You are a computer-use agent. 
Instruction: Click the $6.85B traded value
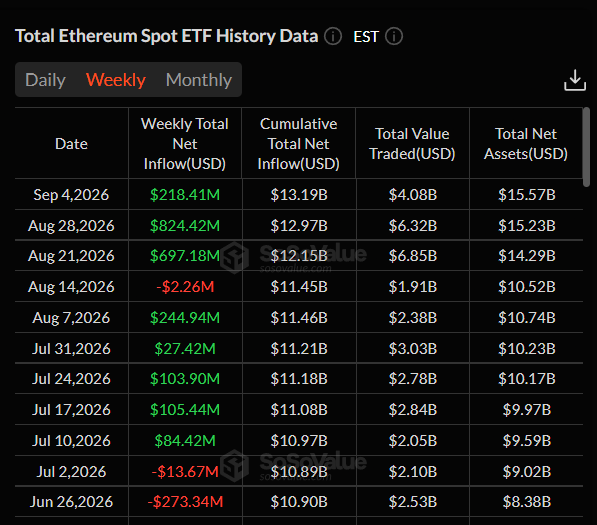coord(413,255)
